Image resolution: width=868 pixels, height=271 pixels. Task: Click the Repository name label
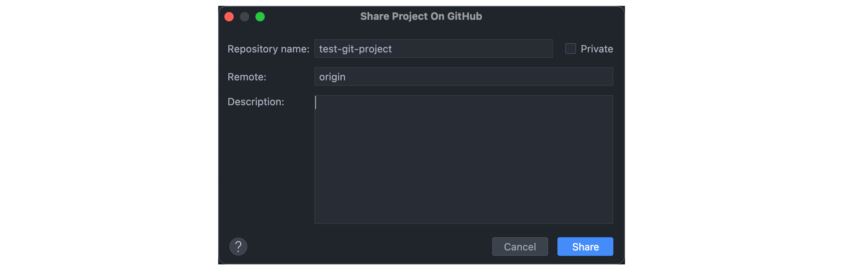[268, 49]
